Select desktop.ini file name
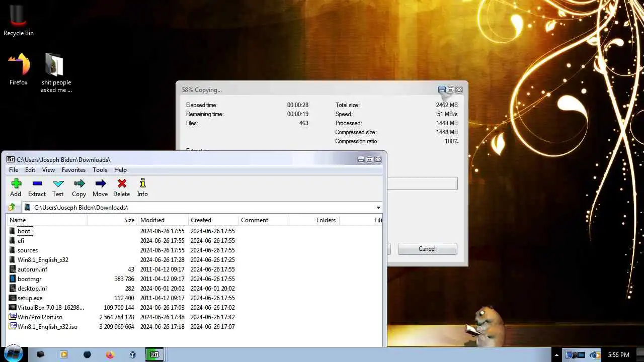The height and width of the screenshot is (362, 644). click(32, 288)
